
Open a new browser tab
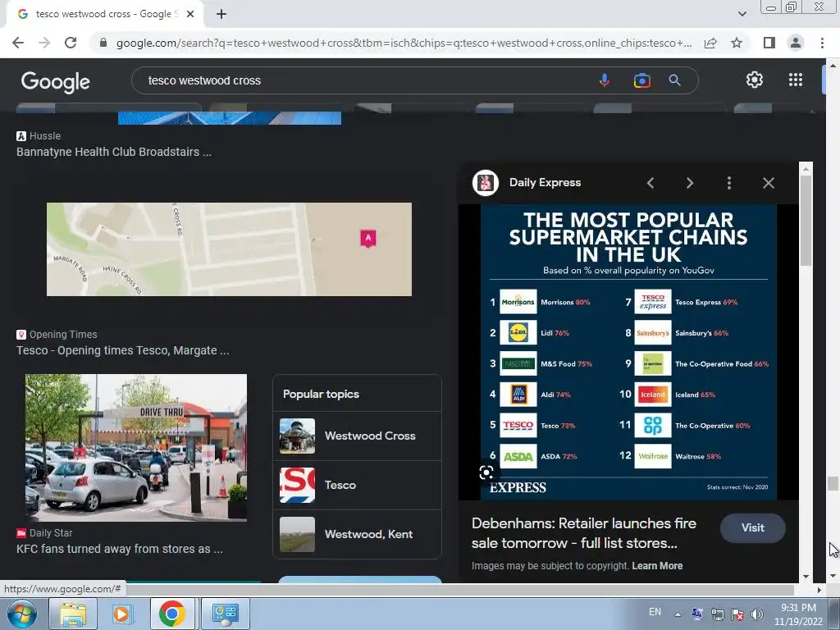221,14
